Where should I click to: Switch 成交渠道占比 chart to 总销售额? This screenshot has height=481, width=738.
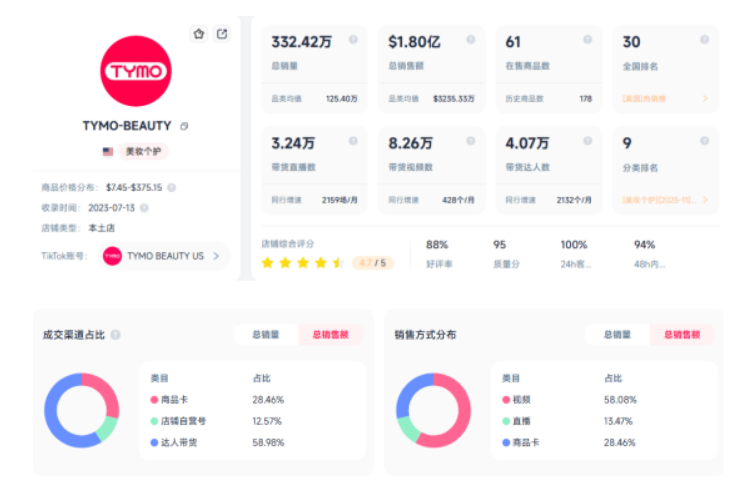[x=330, y=335]
